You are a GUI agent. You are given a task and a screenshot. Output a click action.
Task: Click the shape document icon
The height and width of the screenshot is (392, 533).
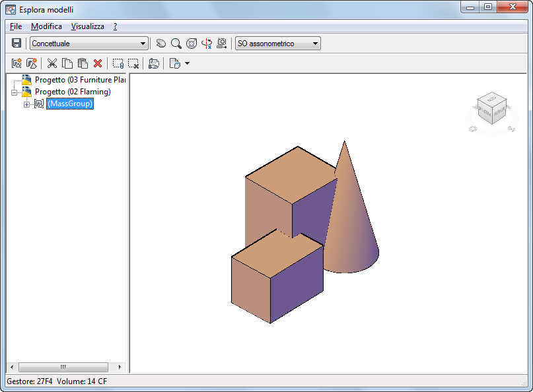point(175,63)
